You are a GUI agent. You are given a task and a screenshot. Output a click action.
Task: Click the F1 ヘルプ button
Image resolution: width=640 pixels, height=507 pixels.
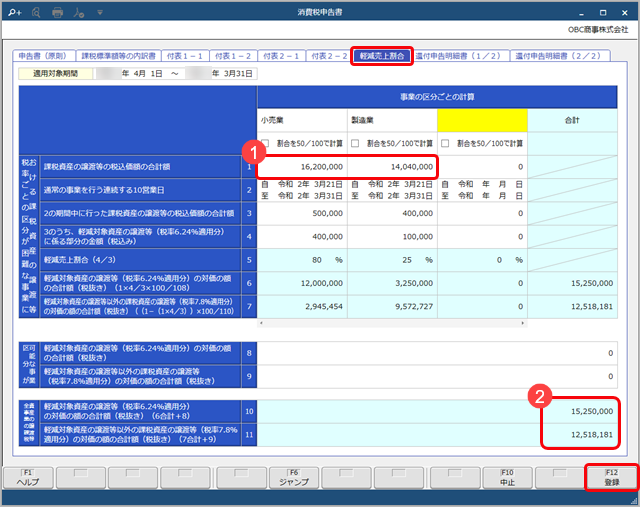[x=28, y=478]
